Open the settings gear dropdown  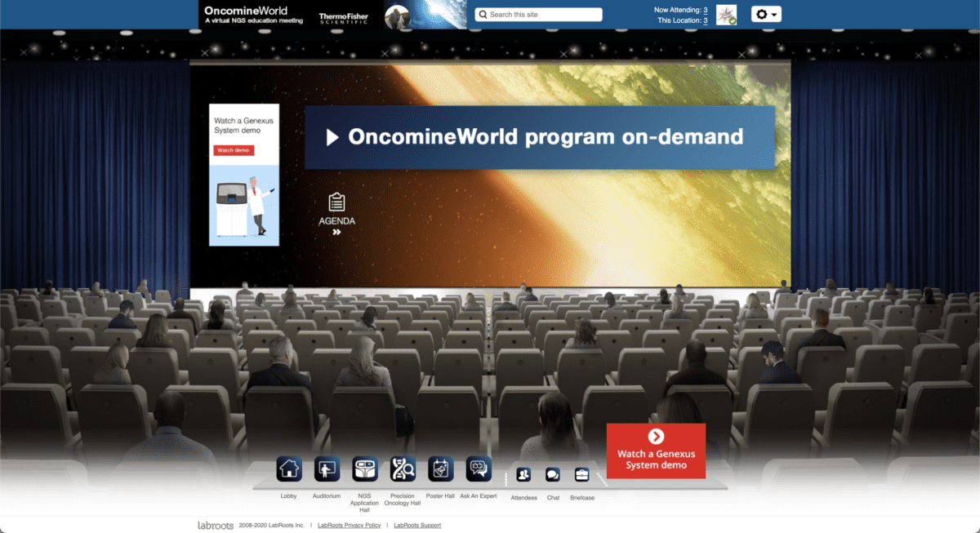tap(764, 14)
